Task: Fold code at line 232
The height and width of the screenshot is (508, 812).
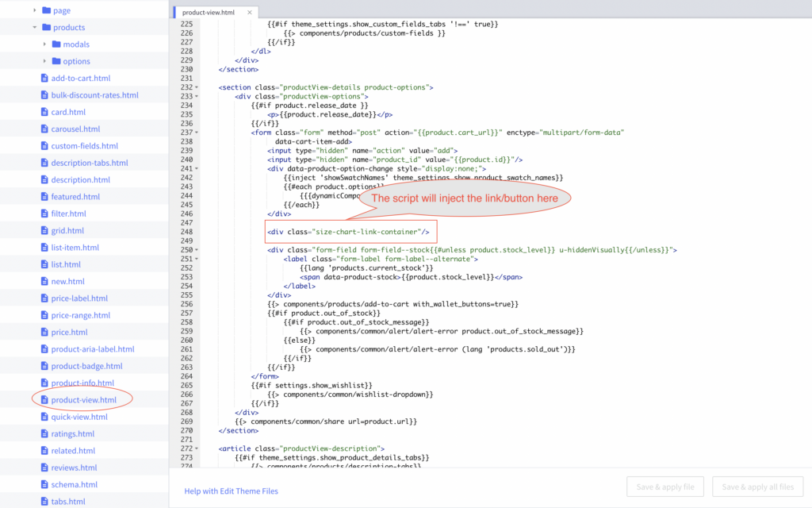Action: point(197,87)
